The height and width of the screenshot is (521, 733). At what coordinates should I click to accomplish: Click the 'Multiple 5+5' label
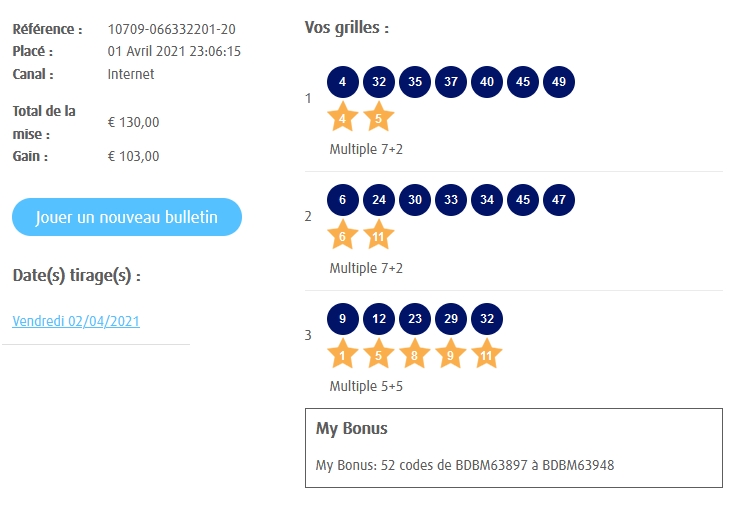(x=366, y=386)
